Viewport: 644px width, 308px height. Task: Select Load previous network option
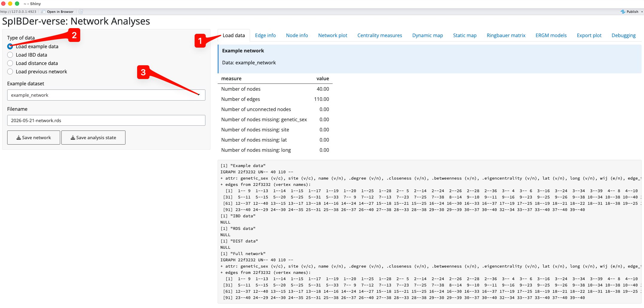[x=10, y=72]
